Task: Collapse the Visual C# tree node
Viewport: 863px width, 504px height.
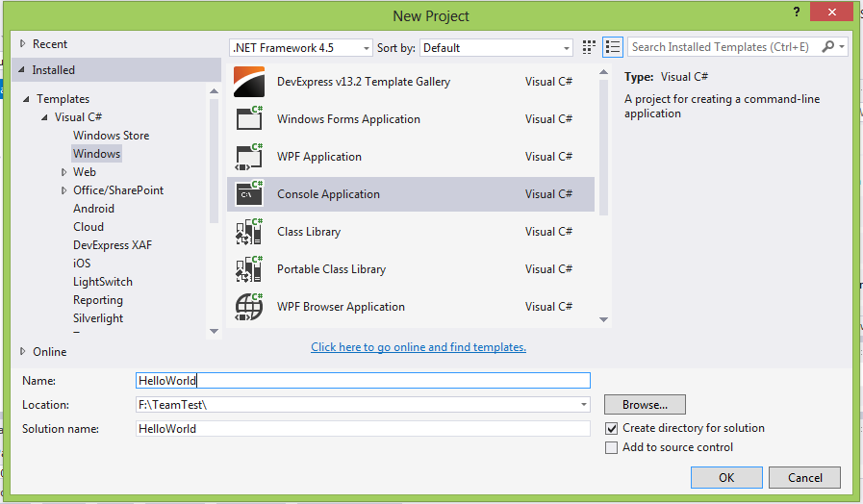Action: tap(44, 117)
